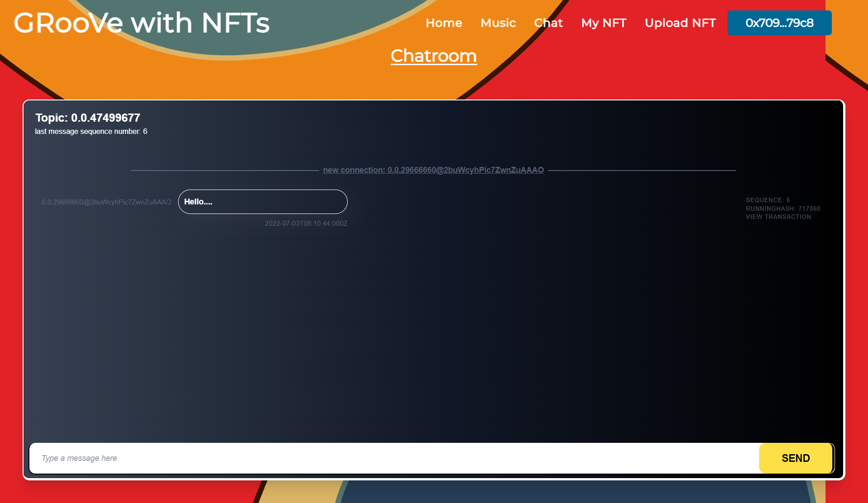The image size is (868, 503).
Task: Click the Chatroom heading
Action: 433,56
